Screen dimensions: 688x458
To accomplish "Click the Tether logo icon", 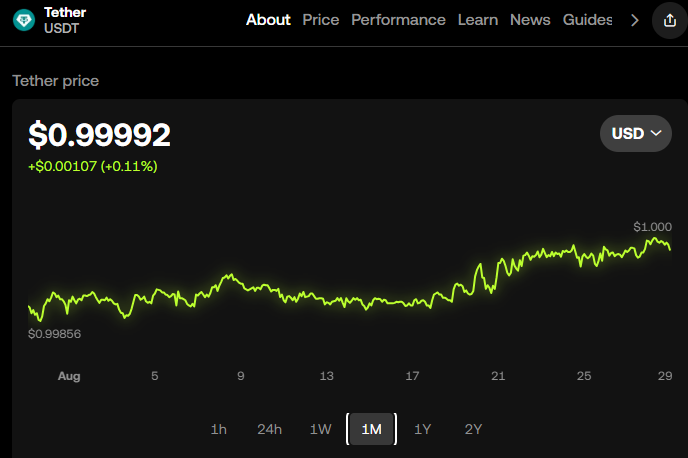I will (x=24, y=20).
